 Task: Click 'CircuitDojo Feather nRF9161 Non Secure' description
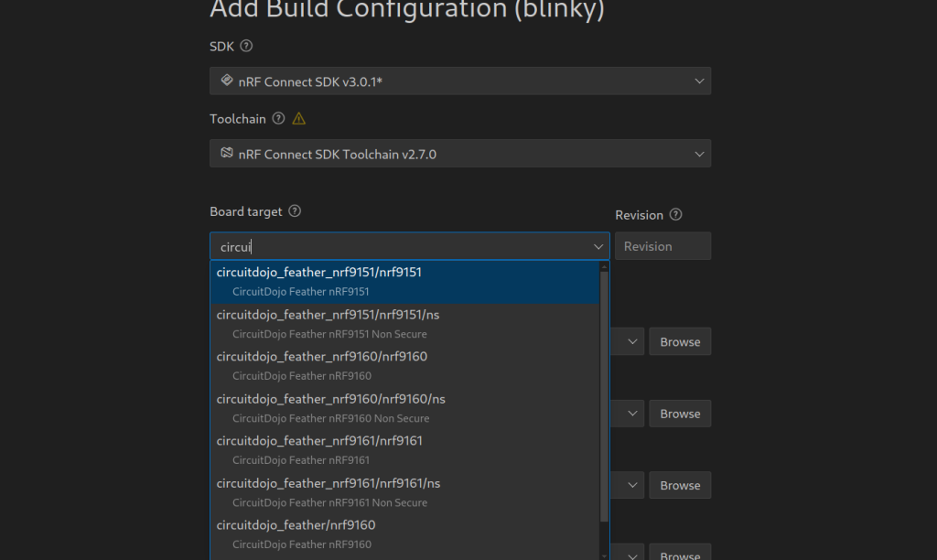pos(329,502)
